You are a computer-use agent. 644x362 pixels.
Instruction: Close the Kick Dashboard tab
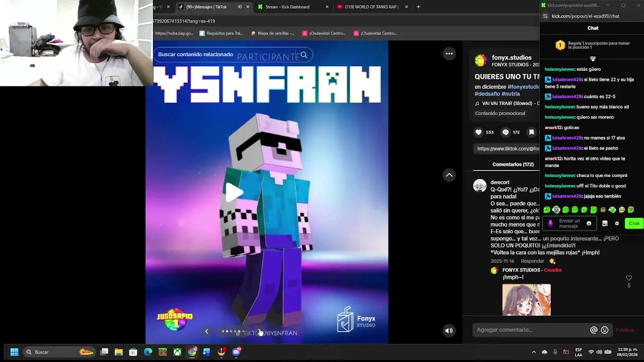(327, 7)
